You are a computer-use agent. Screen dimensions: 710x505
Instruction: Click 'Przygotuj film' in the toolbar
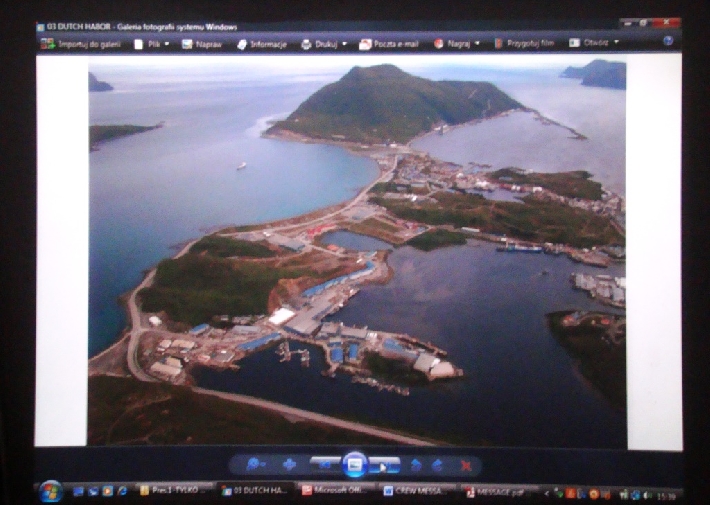526,44
